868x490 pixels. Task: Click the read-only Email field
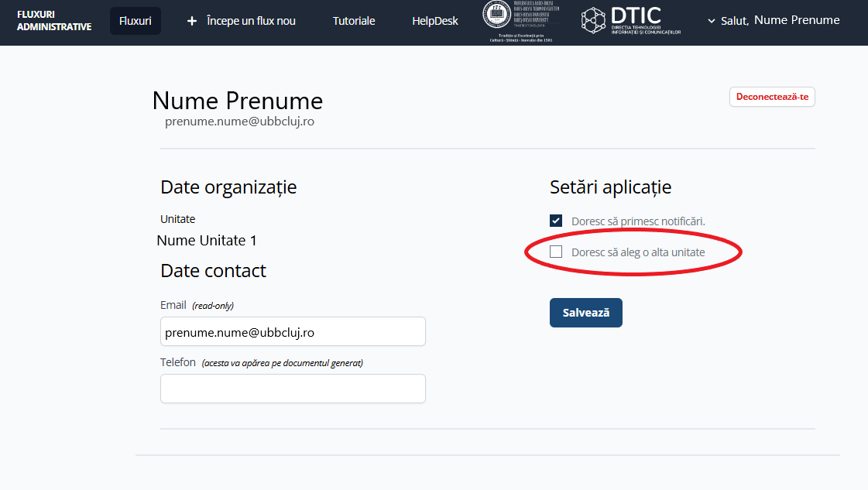293,331
